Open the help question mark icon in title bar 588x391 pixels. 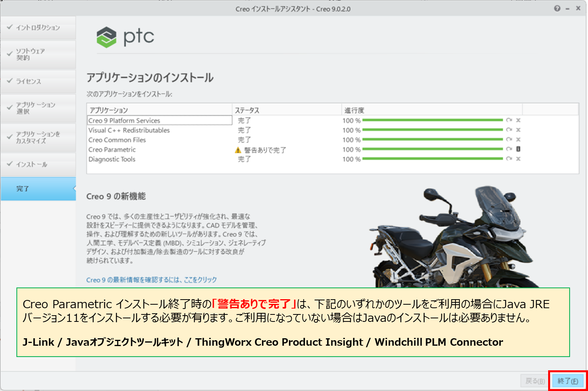[x=557, y=9]
